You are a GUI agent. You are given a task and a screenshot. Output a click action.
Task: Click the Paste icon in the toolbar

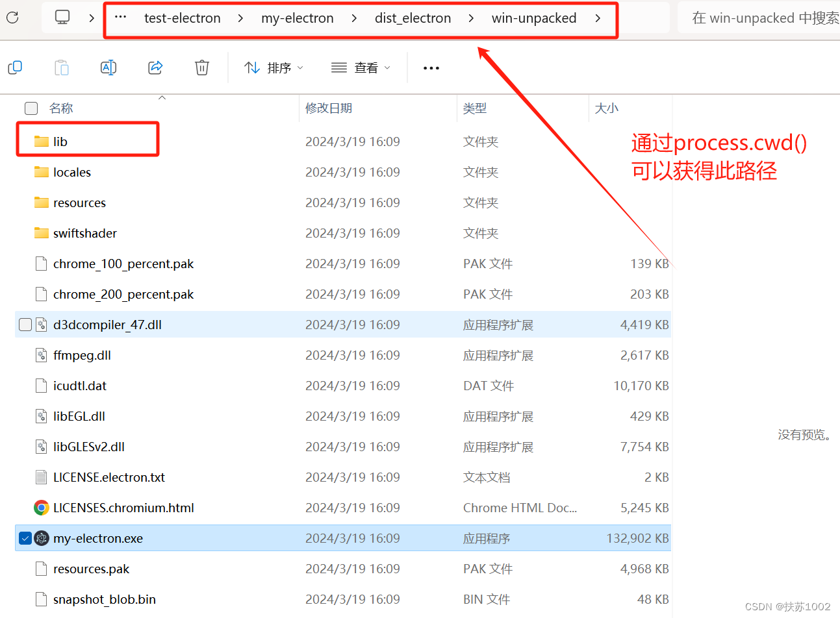click(62, 67)
